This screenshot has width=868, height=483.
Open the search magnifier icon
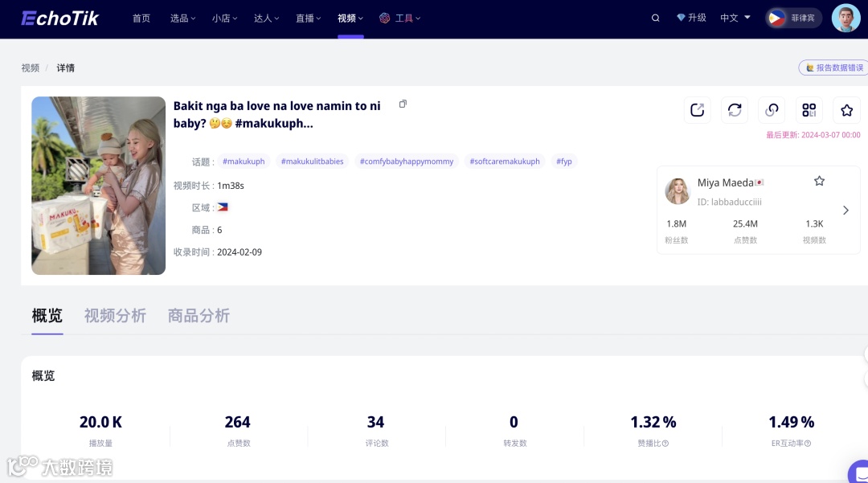click(x=656, y=18)
